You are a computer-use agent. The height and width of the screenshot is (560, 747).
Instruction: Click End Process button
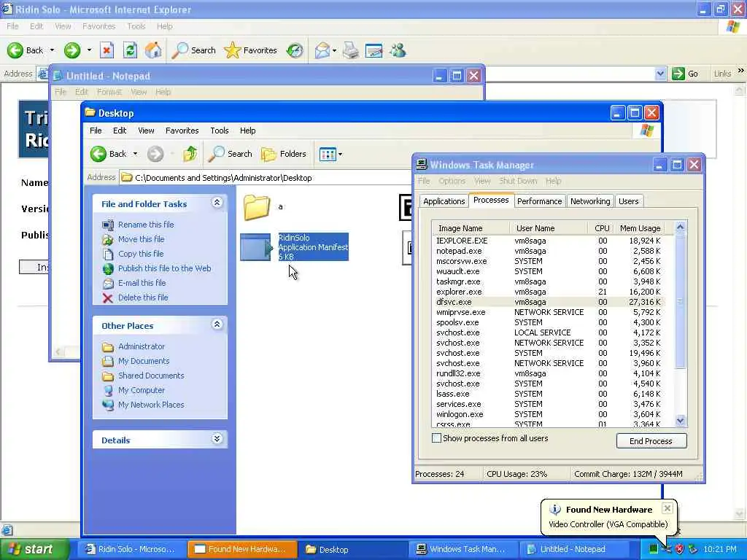(x=651, y=441)
